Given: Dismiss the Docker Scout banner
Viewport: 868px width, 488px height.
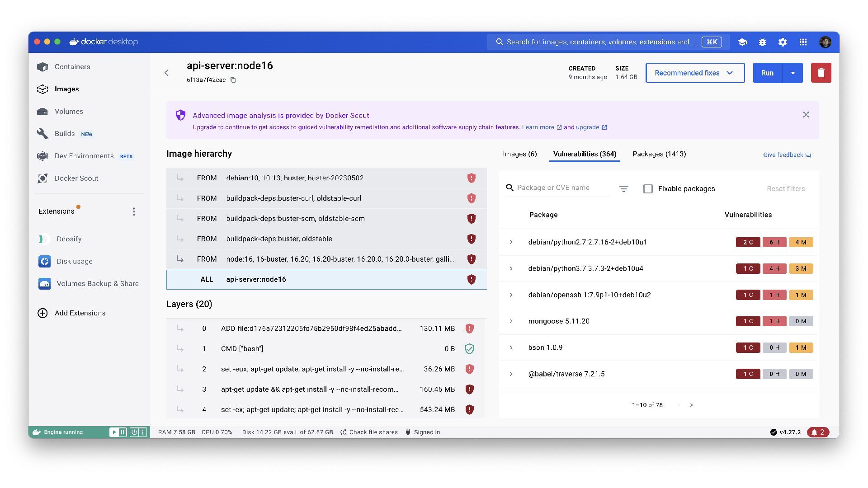Looking at the screenshot, I should click(x=806, y=115).
